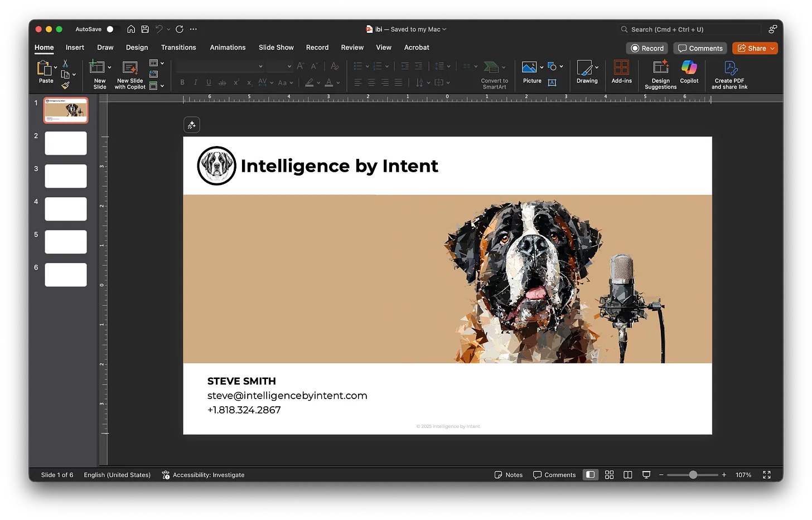Click the zoom slider handle
Image resolution: width=812 pixels, height=520 pixels.
(693, 475)
